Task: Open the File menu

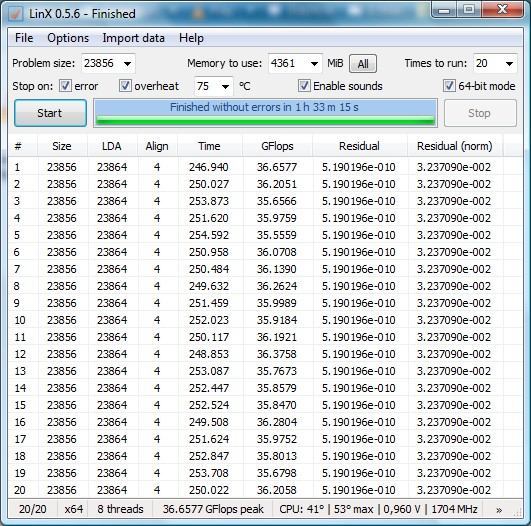Action: (x=24, y=38)
